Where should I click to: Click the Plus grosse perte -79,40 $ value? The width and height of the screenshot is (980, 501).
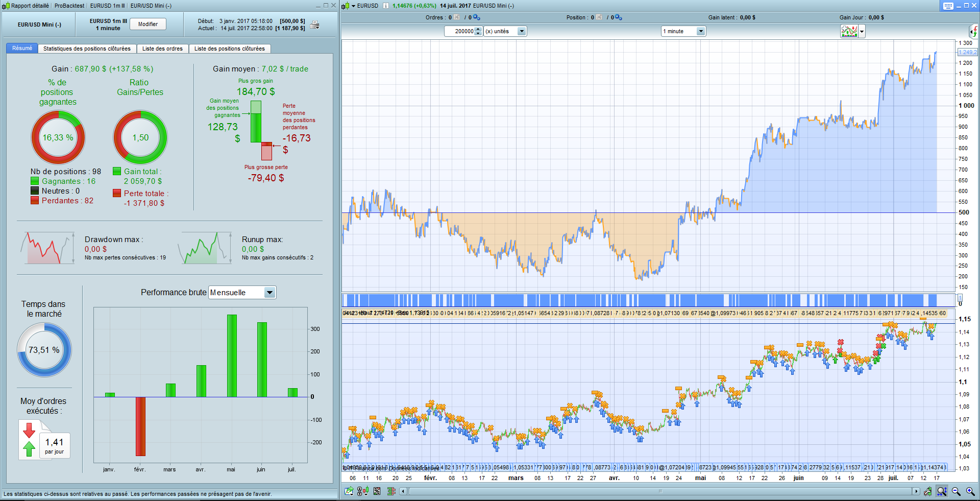pos(266,178)
